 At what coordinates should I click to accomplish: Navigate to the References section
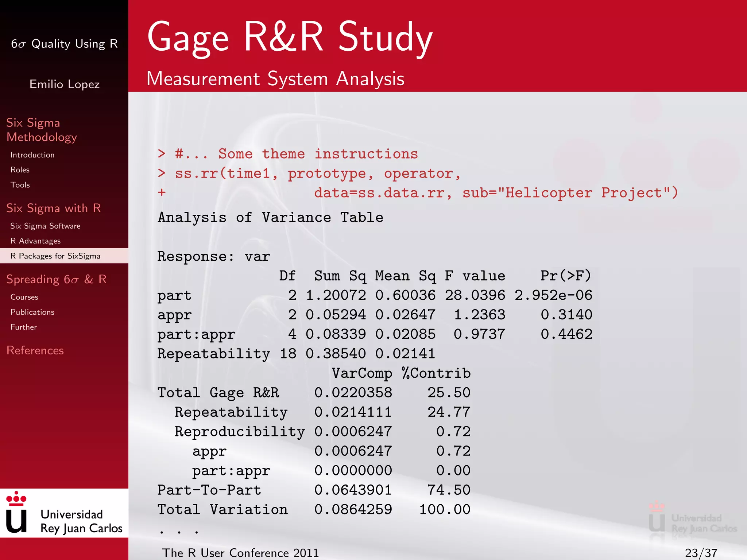click(x=35, y=350)
